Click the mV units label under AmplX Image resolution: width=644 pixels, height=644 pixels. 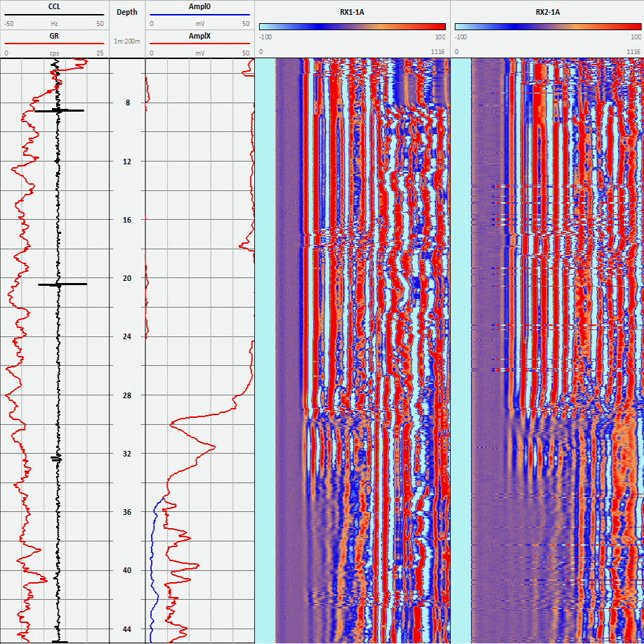(199, 52)
